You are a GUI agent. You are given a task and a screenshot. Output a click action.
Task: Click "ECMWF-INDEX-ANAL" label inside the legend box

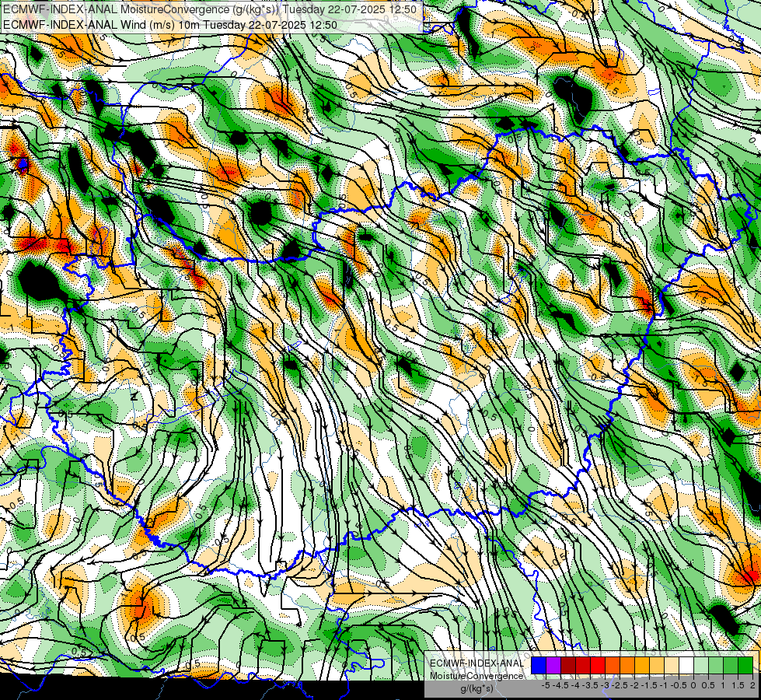pos(476,663)
